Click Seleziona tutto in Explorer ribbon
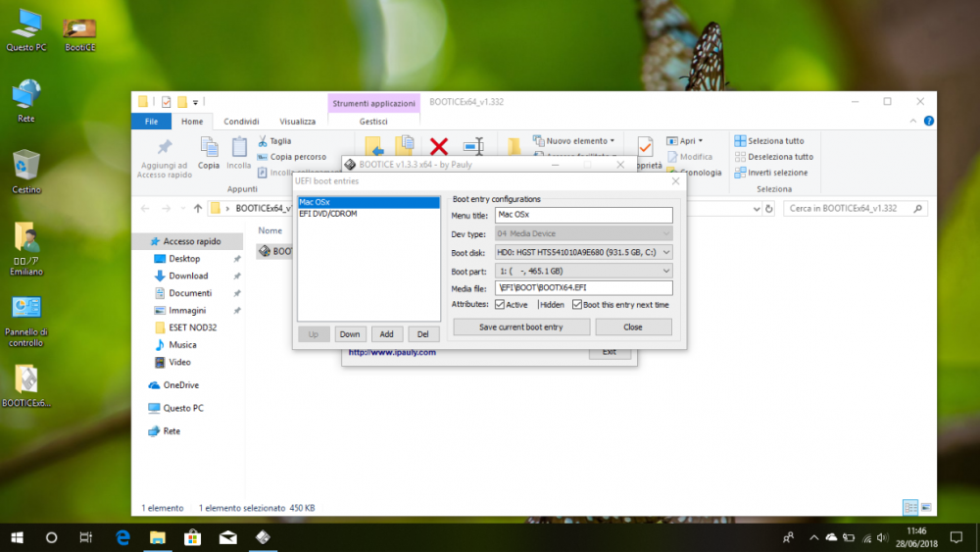Viewport: 980px width, 552px height. pyautogui.click(x=769, y=141)
